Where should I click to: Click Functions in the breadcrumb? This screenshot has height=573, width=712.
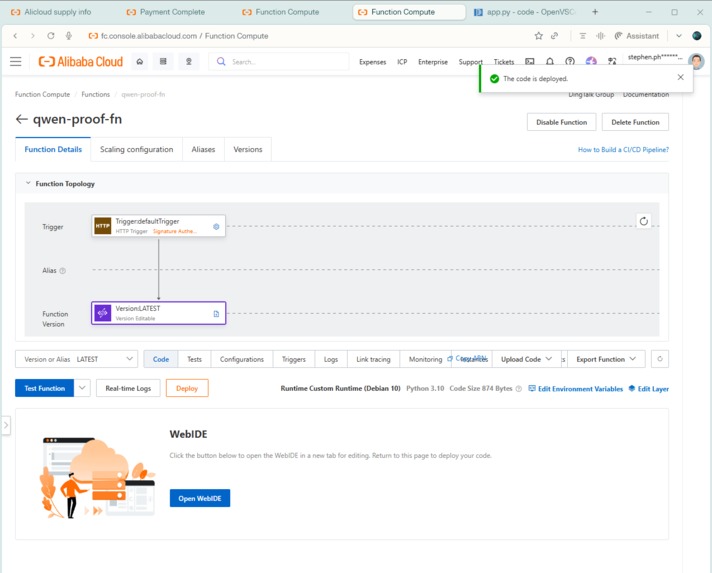tap(95, 94)
